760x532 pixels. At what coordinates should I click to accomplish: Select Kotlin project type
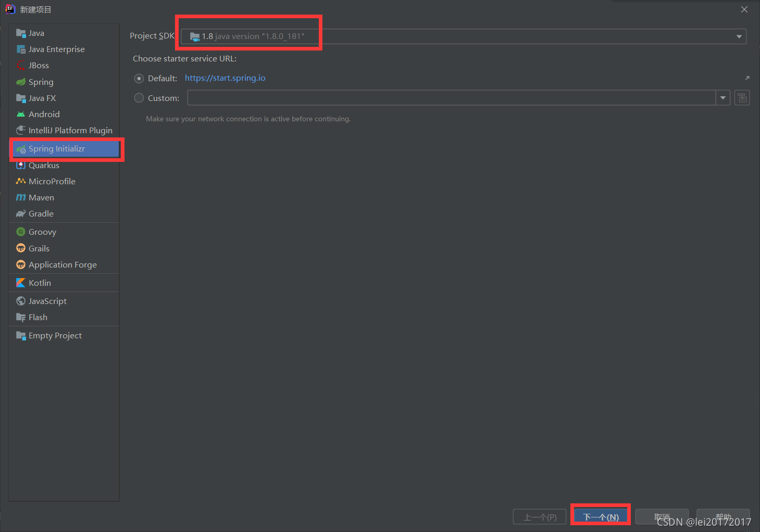pos(64,283)
